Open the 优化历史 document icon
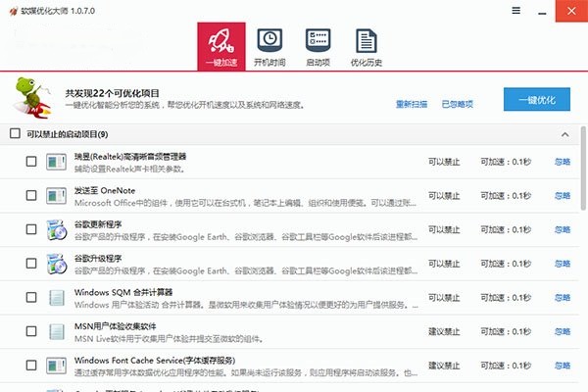588x392 pixels. click(367, 45)
